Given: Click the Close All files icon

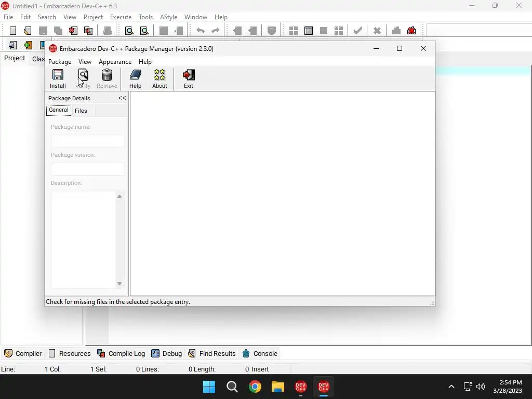Looking at the screenshot, I should tap(88, 31).
